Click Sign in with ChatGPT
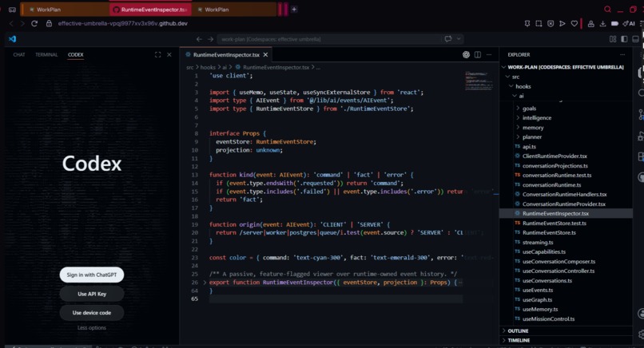The height and width of the screenshot is (348, 644). (92, 275)
